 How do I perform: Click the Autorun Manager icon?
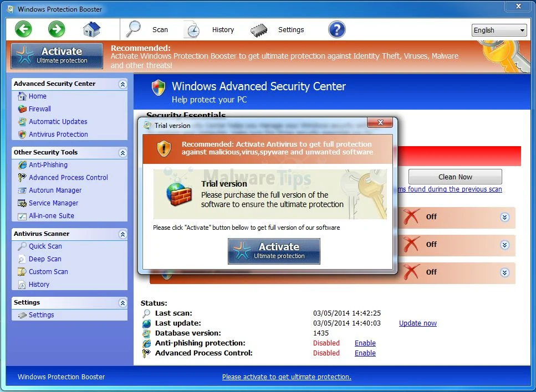click(22, 190)
